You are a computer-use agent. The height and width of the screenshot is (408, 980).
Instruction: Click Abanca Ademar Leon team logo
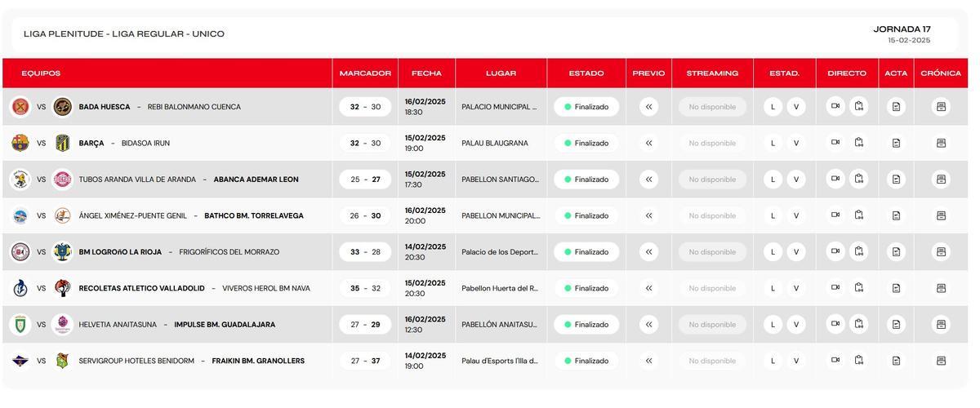[x=62, y=180]
